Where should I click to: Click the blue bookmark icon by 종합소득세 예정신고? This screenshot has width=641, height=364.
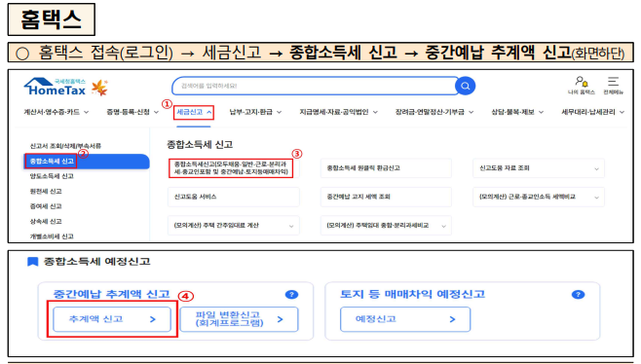pos(33,262)
